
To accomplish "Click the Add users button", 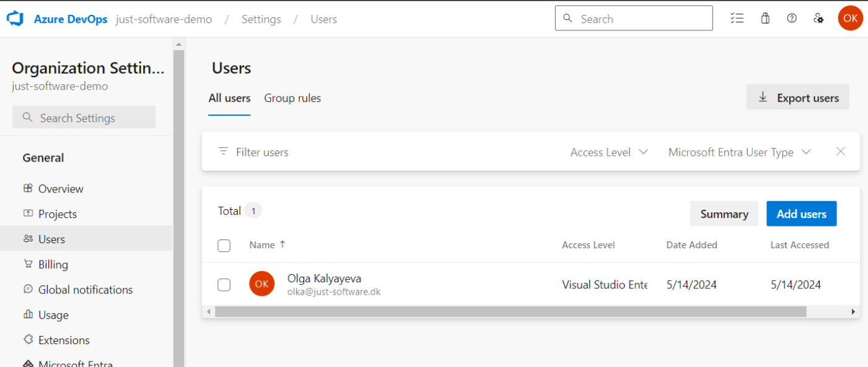I will point(801,213).
